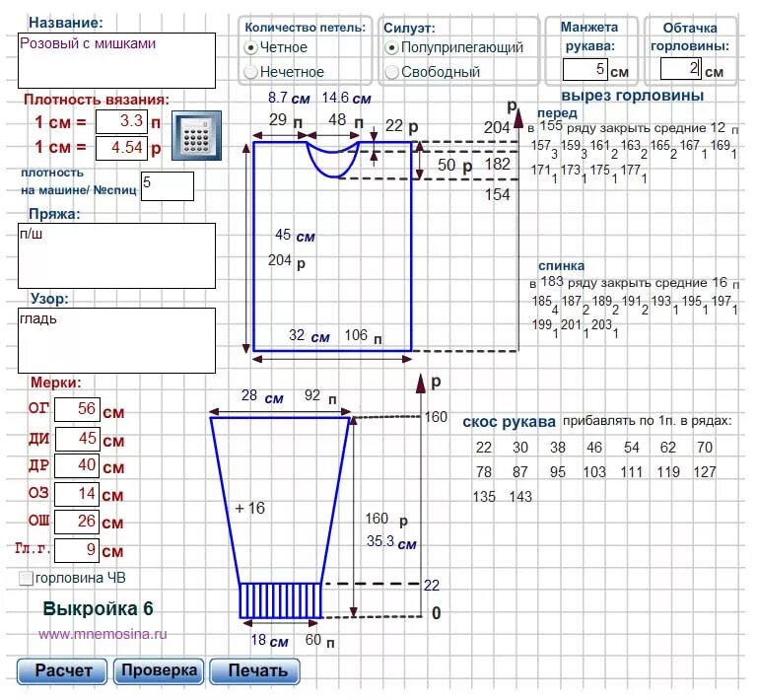Click the + 16 sleeve increase text
The width and height of the screenshot is (757, 700).
(249, 508)
